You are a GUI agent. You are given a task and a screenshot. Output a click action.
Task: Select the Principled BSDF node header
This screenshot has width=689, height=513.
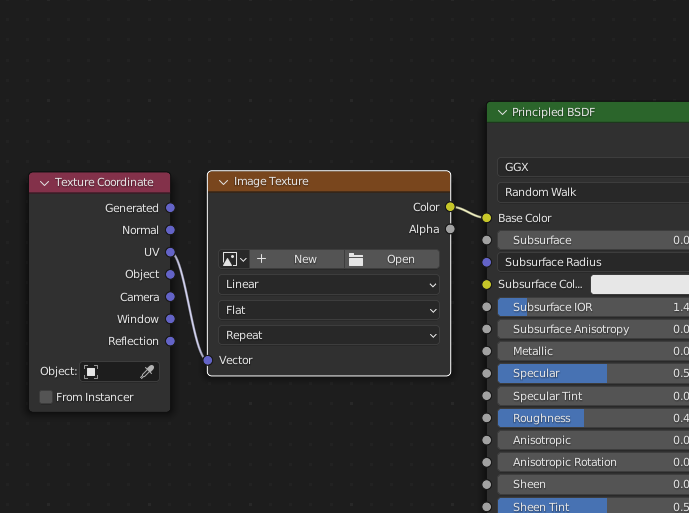[x=588, y=112]
